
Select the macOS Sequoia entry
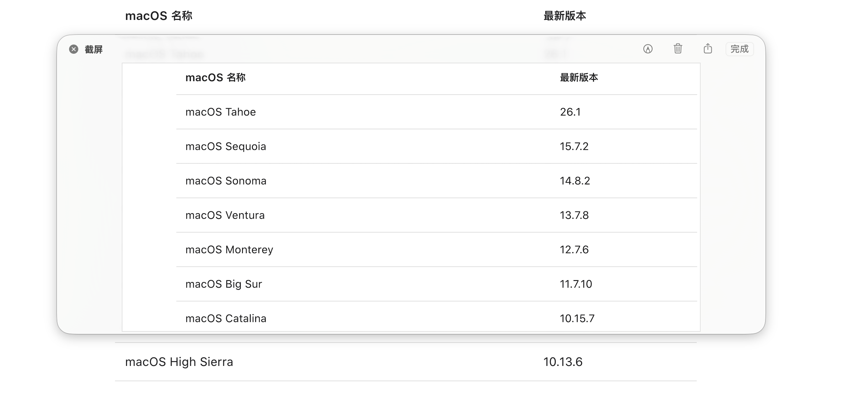(226, 146)
